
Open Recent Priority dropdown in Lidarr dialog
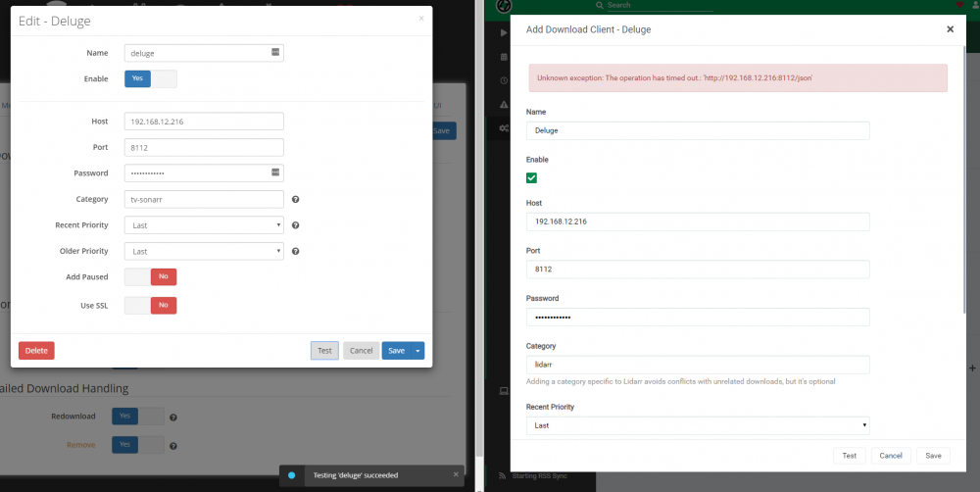point(698,425)
